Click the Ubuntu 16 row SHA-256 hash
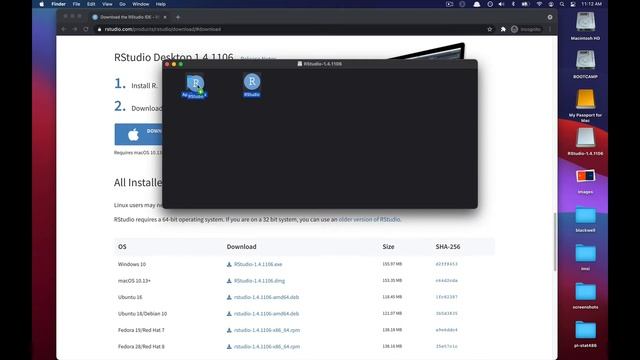Image resolution: width=640 pixels, height=360 pixels. point(447,297)
